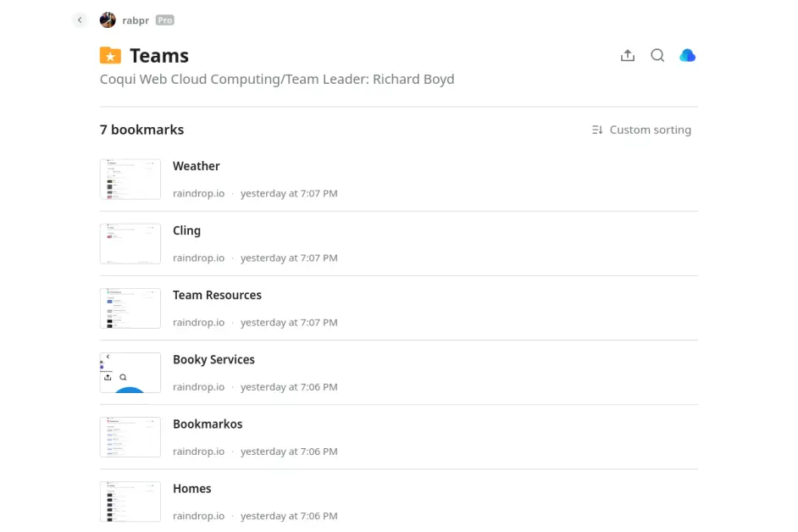The image size is (798, 532).
Task: Open the Bookmarkos bookmark
Action: pyautogui.click(x=208, y=424)
